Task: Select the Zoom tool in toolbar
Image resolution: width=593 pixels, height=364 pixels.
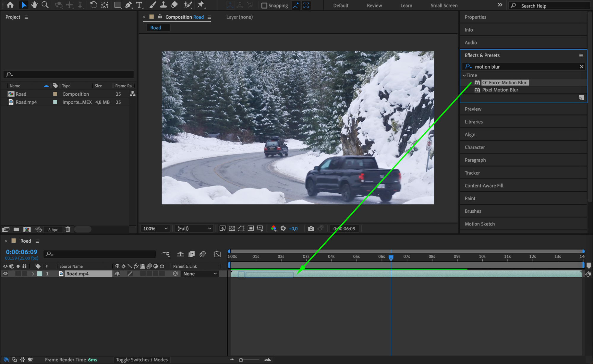Action: point(45,5)
